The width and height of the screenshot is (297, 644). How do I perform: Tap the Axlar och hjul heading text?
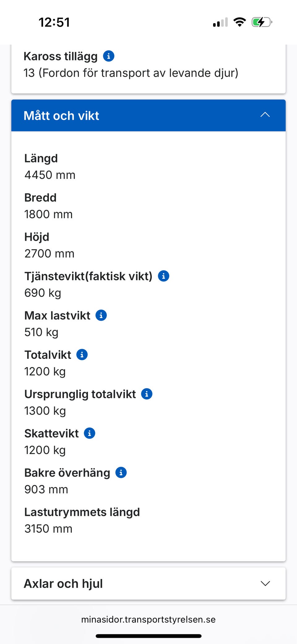[x=63, y=584]
